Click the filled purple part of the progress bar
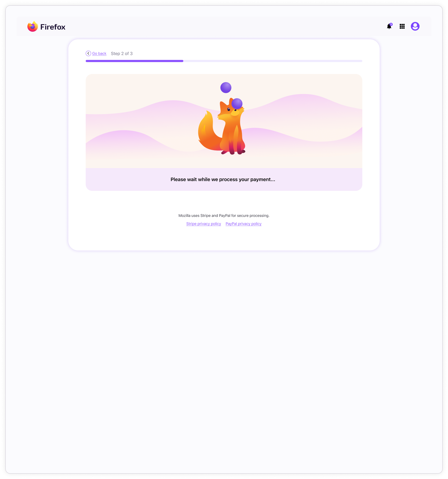This screenshot has width=448, height=479. point(135,61)
